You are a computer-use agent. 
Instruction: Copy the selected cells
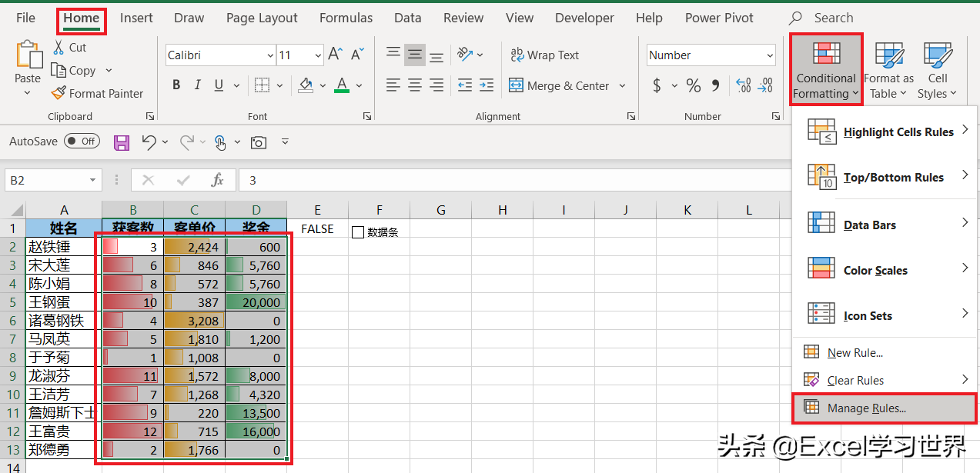click(x=59, y=70)
